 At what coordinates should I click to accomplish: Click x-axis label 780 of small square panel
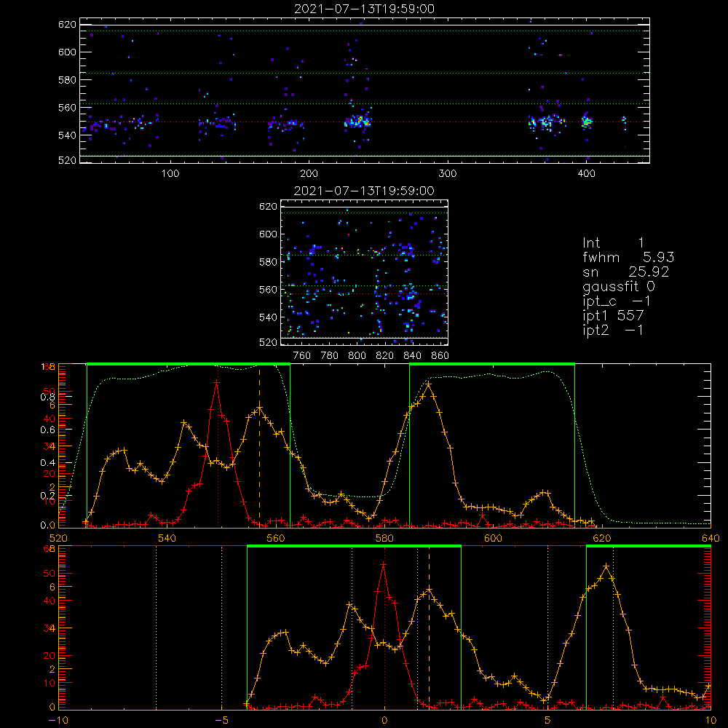tap(330, 356)
